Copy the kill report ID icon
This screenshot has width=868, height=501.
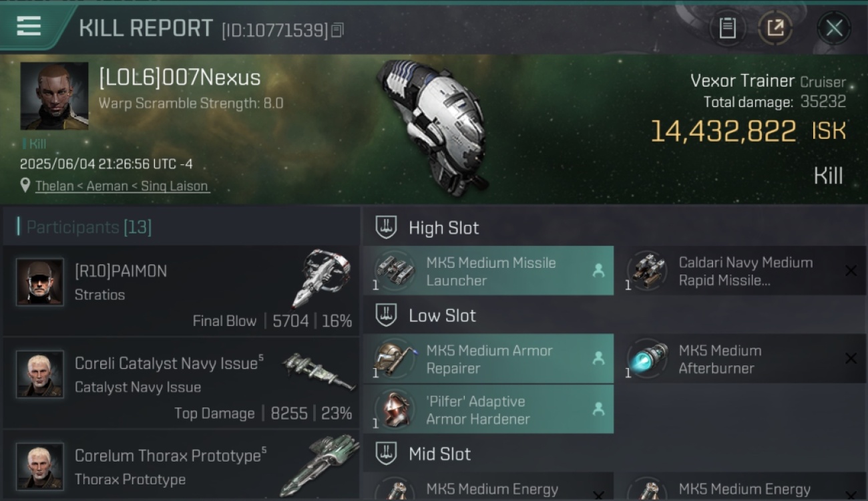click(337, 30)
